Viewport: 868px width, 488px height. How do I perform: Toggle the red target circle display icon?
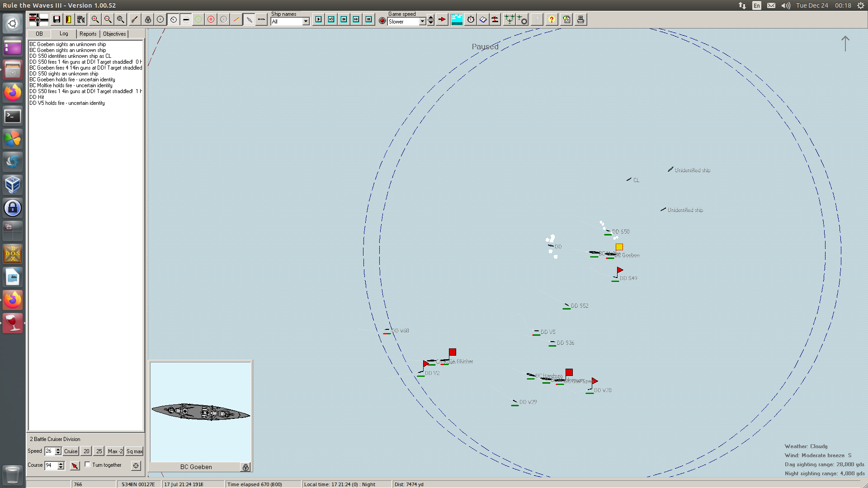tap(211, 19)
